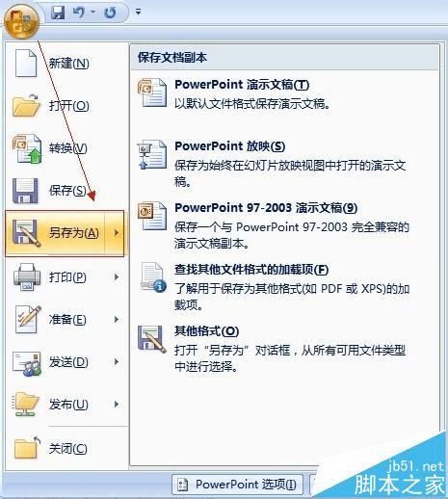Open the Undo history dropdown arrow
The width and height of the screenshot is (448, 499).
pyautogui.click(x=92, y=13)
